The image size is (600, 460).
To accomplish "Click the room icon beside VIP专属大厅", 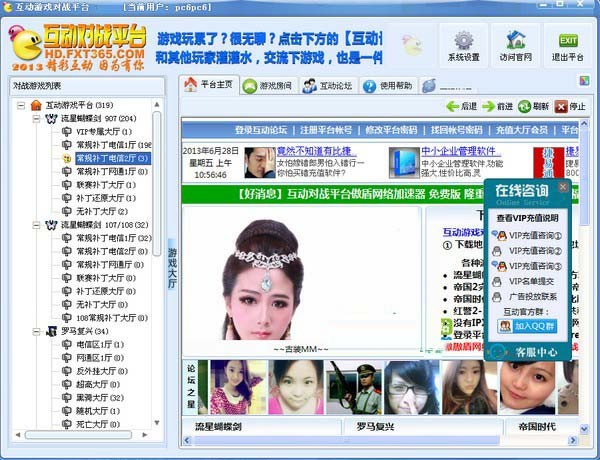I will 67,132.
